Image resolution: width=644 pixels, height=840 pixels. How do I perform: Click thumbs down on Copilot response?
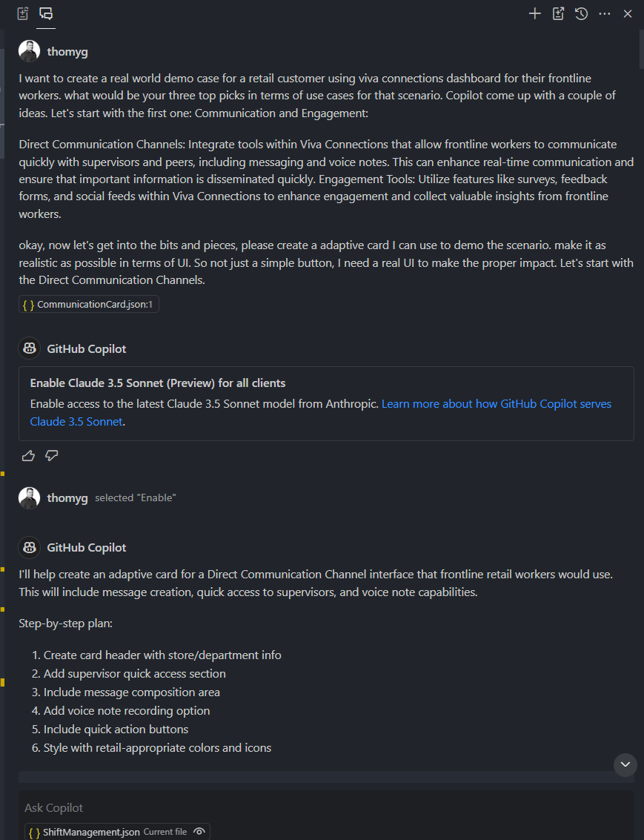(x=52, y=456)
